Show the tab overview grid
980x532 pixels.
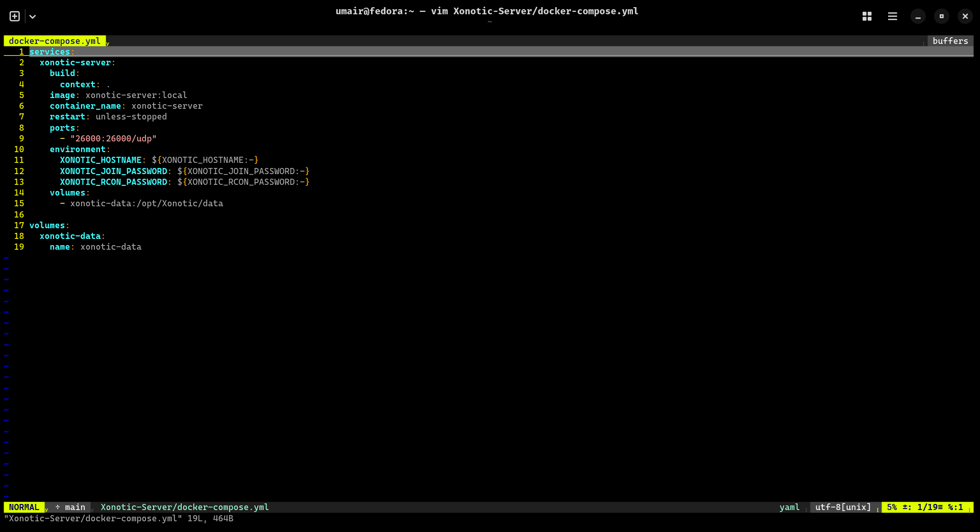867,16
